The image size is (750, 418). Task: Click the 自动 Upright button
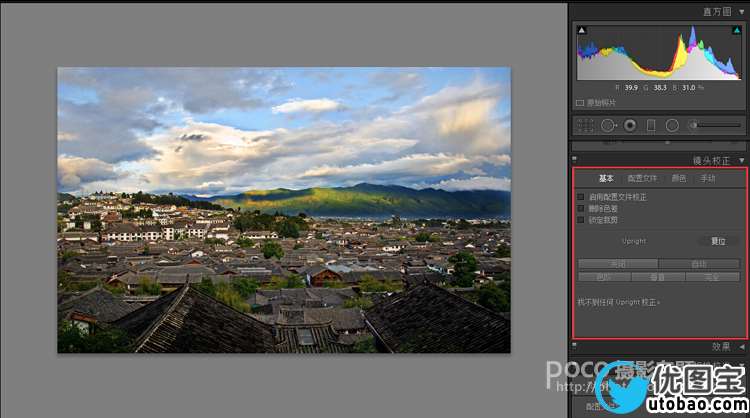click(699, 264)
